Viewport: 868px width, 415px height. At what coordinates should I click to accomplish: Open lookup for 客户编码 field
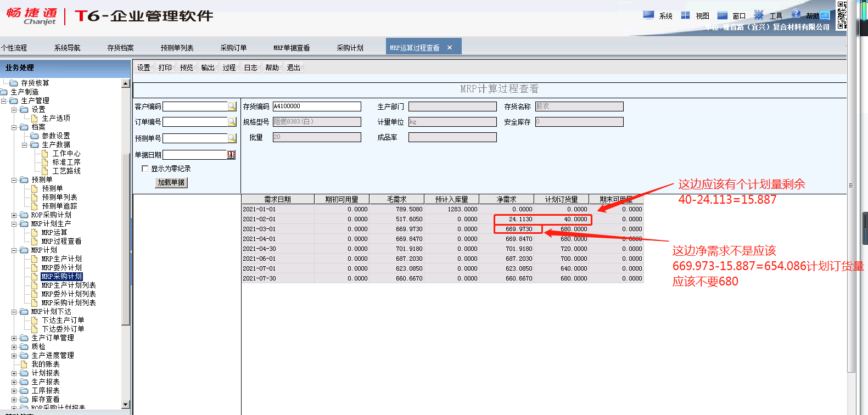[x=232, y=106]
